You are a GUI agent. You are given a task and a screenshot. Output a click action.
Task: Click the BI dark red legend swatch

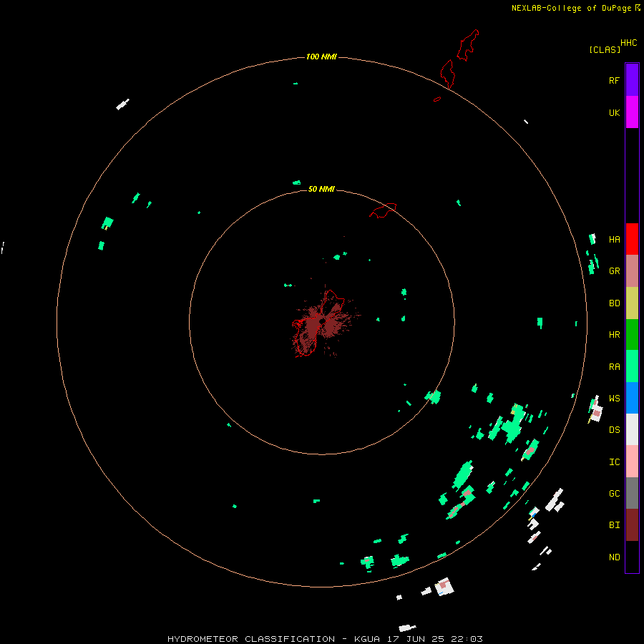tap(632, 525)
